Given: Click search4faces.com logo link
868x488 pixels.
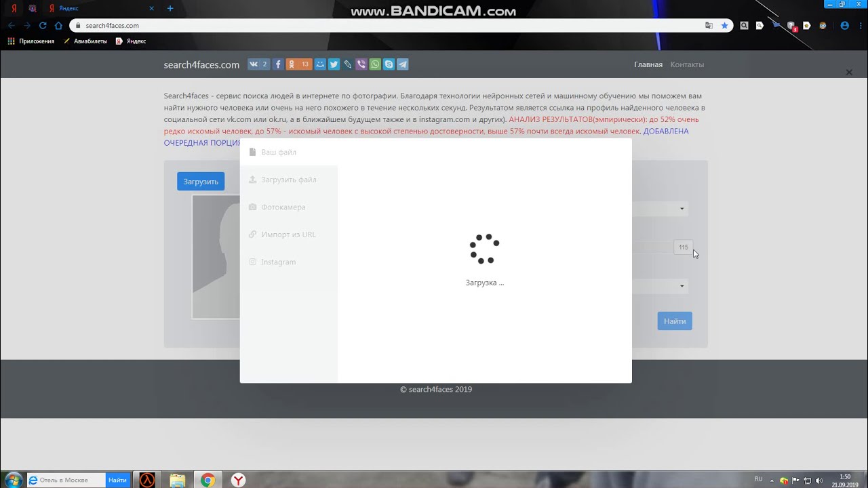Looking at the screenshot, I should point(201,64).
